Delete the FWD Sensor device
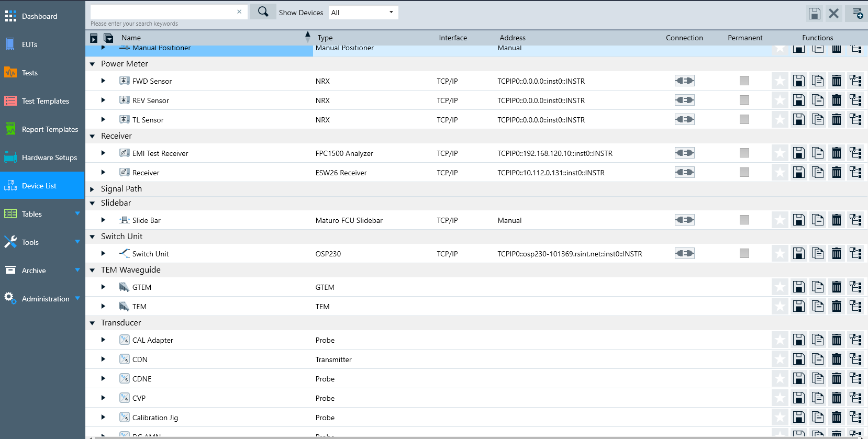This screenshot has height=439, width=868. point(837,81)
